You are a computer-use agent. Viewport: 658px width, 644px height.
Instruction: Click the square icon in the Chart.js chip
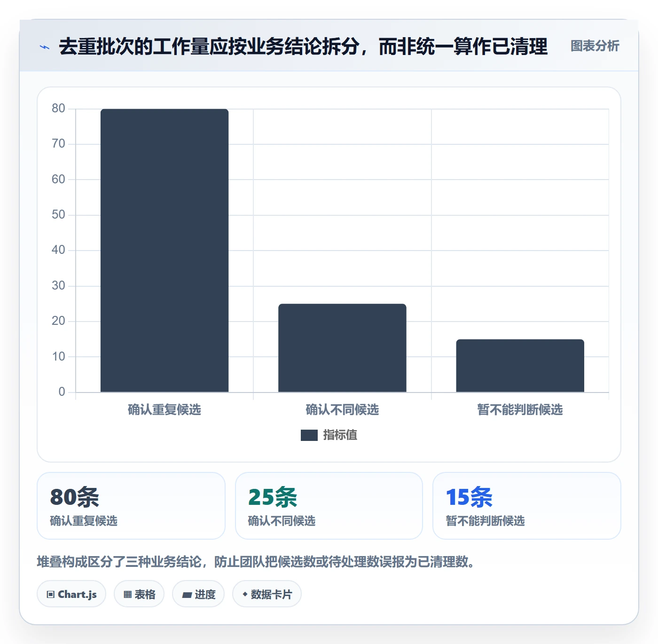51,595
